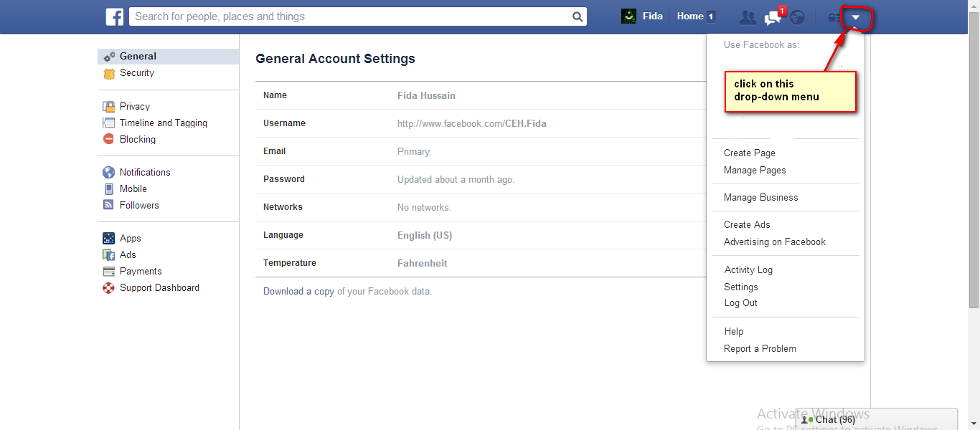Click the Networks row No networks text

click(x=424, y=207)
